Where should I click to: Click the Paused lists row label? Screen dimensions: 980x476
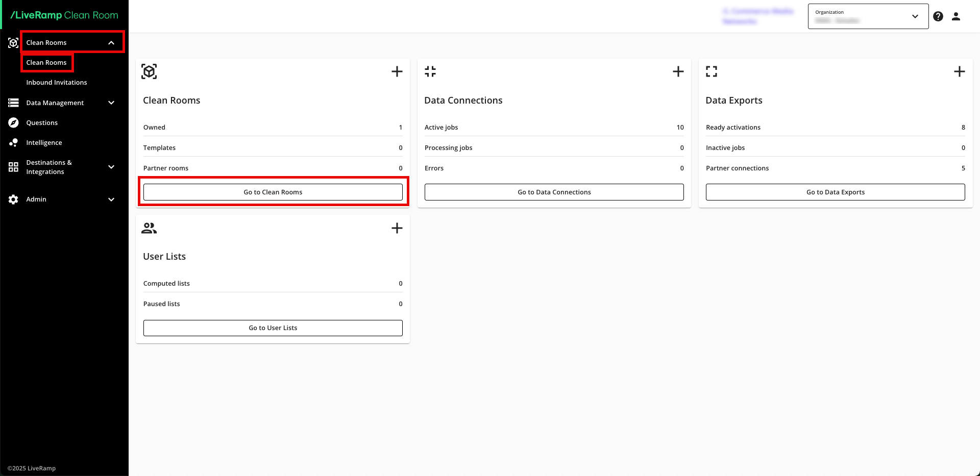[162, 304]
